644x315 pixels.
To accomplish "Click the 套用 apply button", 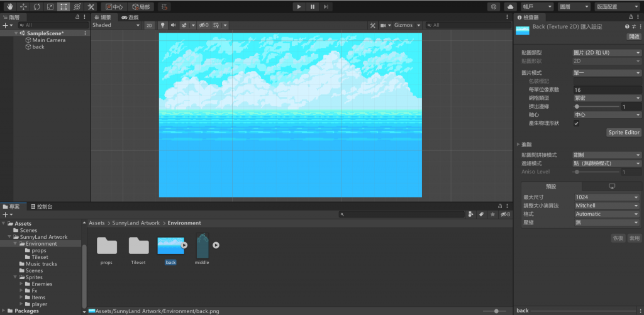I will 635,238.
